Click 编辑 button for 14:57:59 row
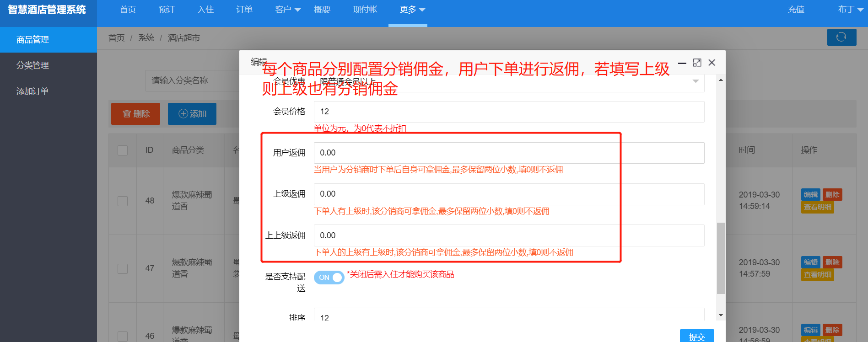 coord(811,262)
